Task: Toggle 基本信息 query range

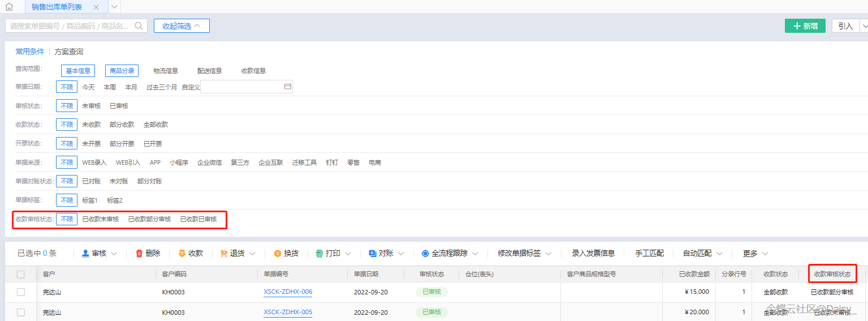Action: point(78,71)
